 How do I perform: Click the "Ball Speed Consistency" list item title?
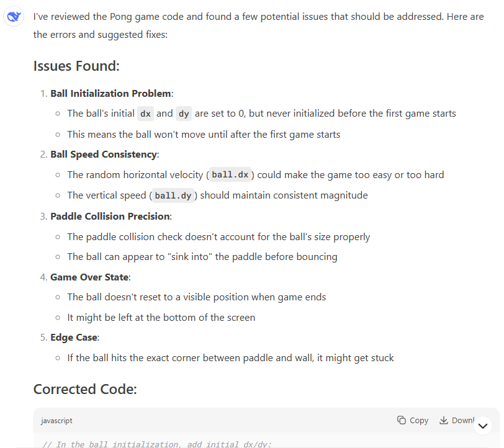coord(104,155)
